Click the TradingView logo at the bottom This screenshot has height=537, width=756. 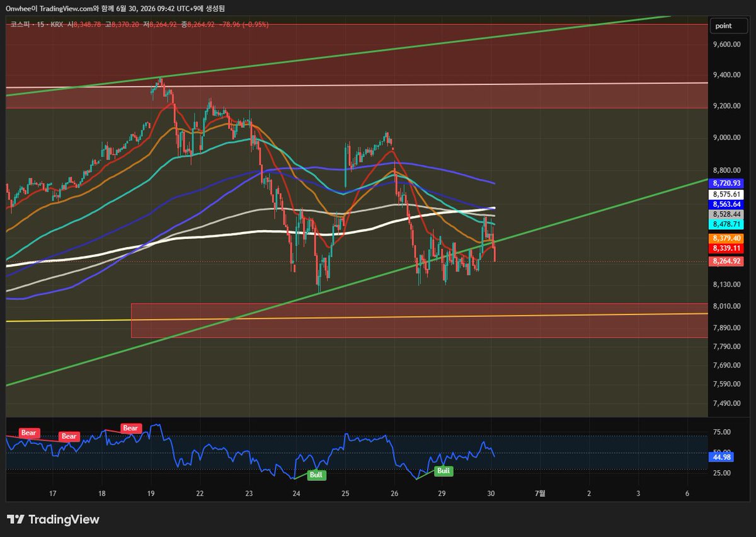(x=53, y=519)
